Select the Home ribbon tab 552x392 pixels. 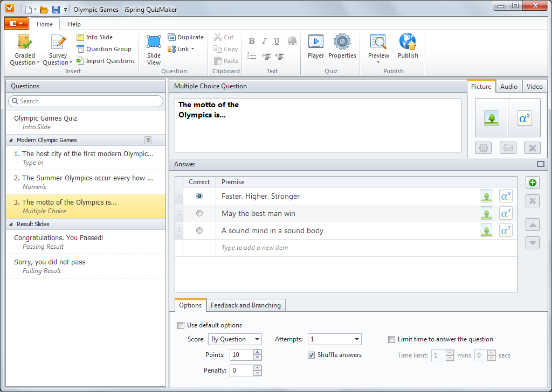[45, 24]
